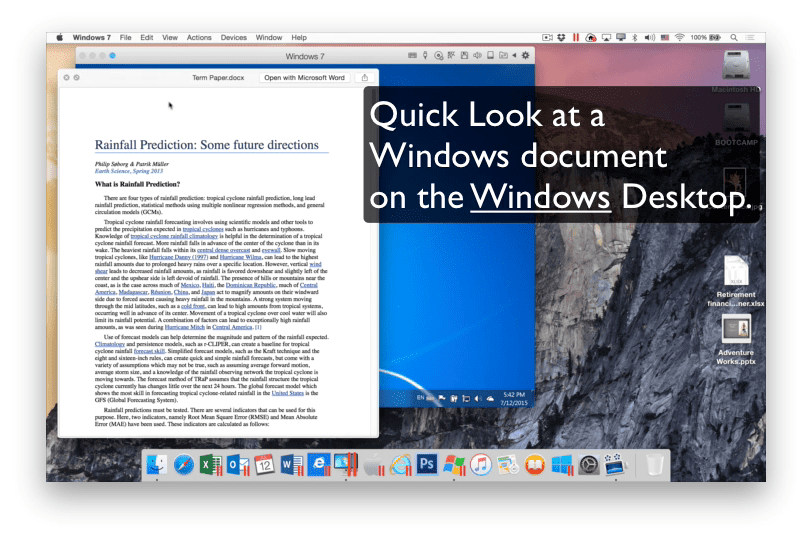Click the screen recording camera icon in menu bar

[x=547, y=37]
